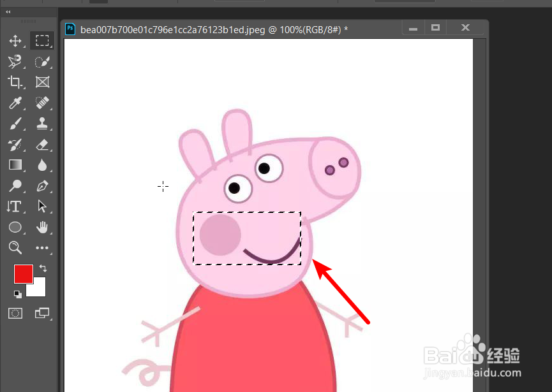
Task: Reset default foreground and background colors
Action: pyautogui.click(x=17, y=294)
